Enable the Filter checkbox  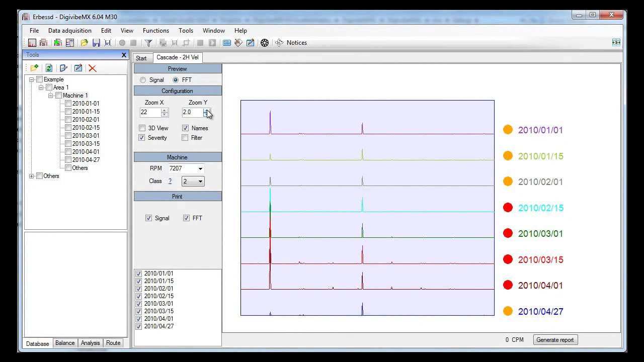[x=185, y=138]
